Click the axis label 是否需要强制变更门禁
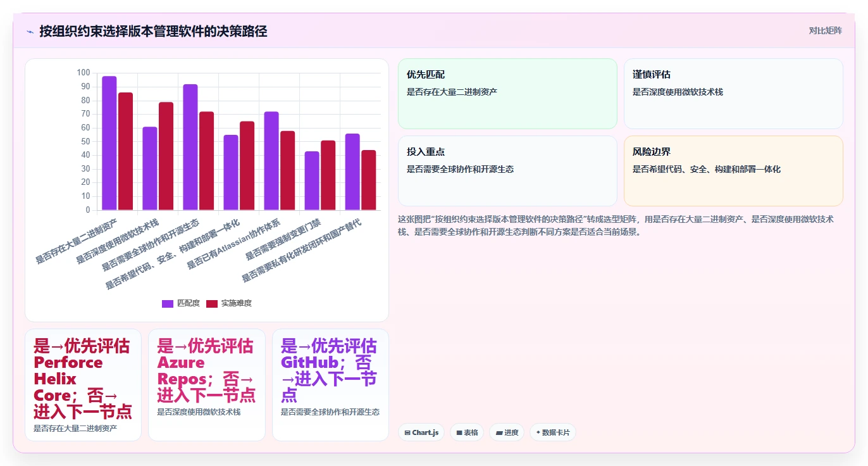The width and height of the screenshot is (868, 466). [x=283, y=240]
